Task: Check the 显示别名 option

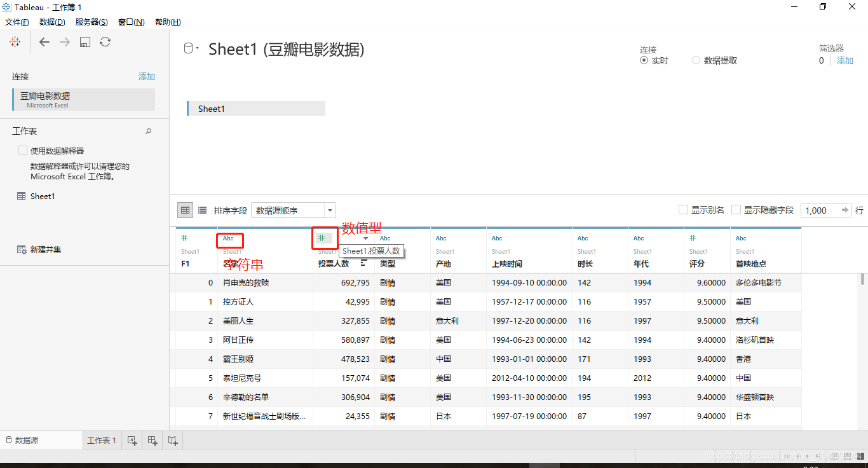Action: (x=683, y=210)
